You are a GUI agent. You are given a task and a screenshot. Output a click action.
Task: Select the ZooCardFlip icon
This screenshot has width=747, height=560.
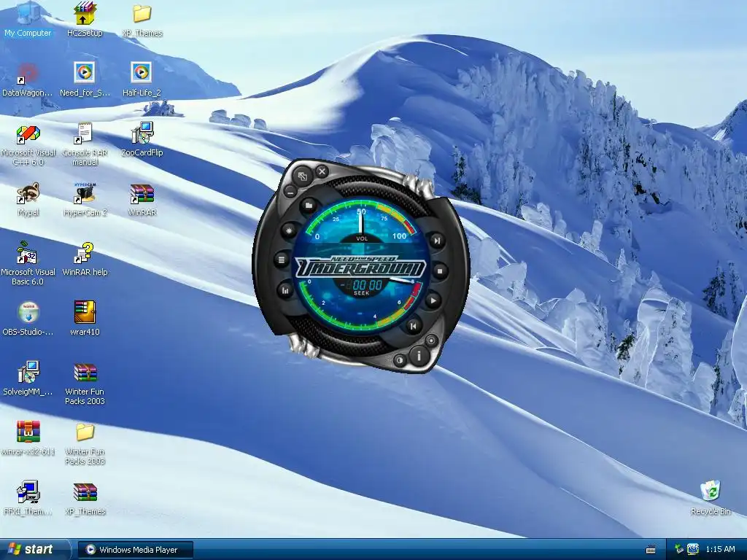tap(142, 140)
